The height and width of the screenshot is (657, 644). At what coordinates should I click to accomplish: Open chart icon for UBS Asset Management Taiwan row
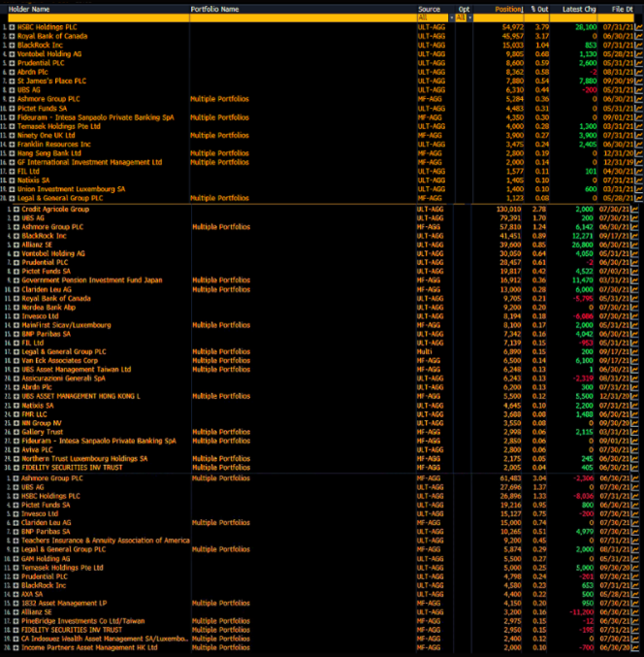(635, 370)
